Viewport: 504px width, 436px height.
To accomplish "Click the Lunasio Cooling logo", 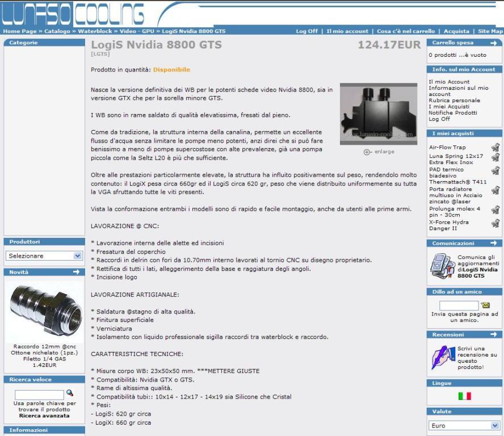I will [x=73, y=14].
